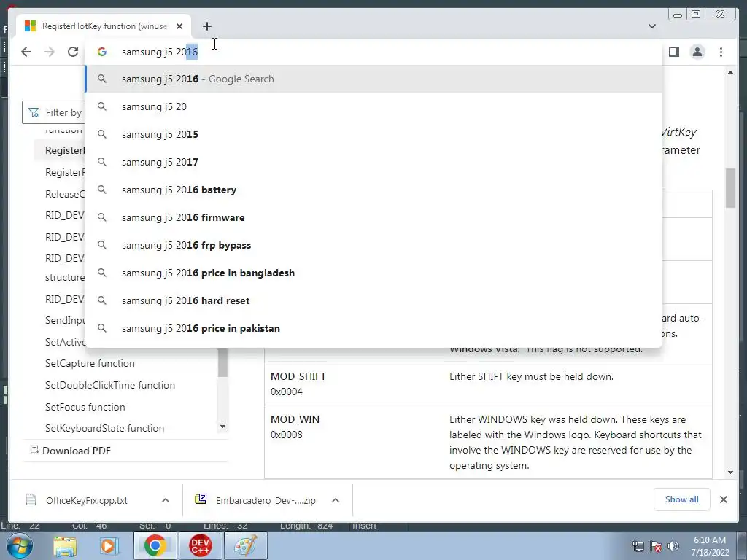Open SetKeyboardState function link
747x560 pixels.
coord(105,428)
